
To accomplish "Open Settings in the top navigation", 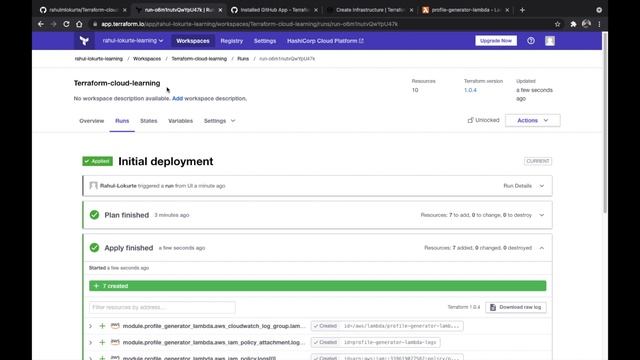I will (265, 41).
